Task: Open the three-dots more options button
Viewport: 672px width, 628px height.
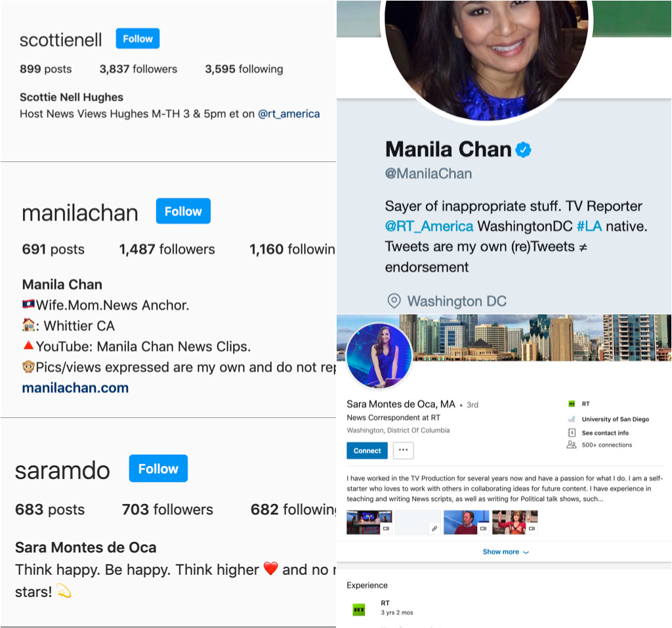Action: tap(404, 451)
